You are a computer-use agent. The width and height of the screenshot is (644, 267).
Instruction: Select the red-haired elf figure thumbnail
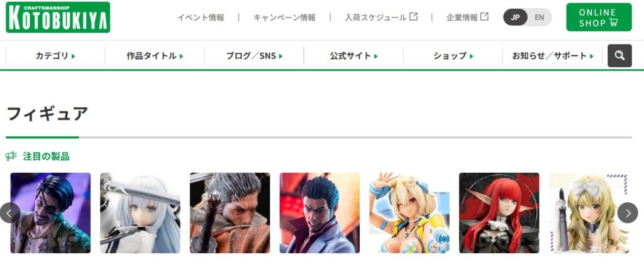coord(499,213)
